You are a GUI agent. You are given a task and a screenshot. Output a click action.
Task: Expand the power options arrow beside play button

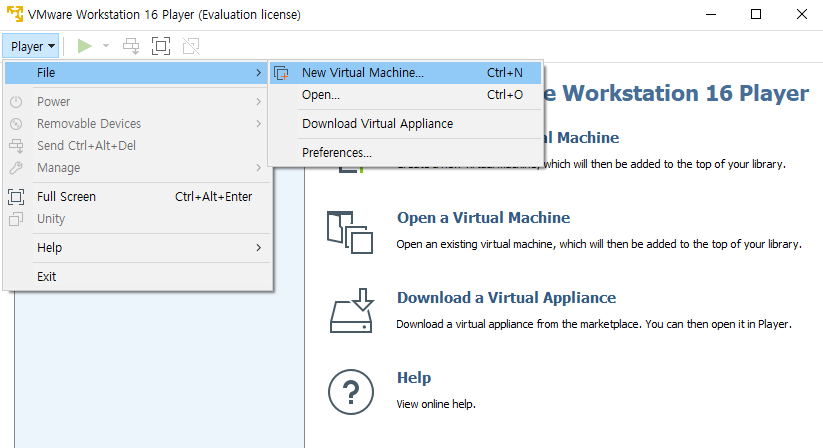[105, 46]
